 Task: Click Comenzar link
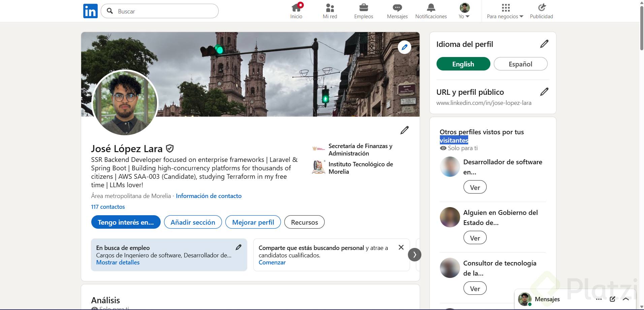click(x=272, y=262)
